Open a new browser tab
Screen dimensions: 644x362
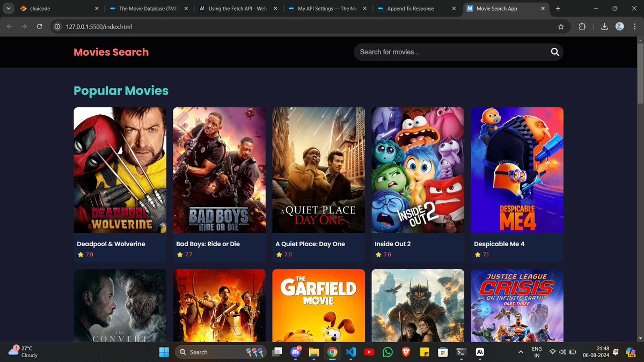coord(558,9)
